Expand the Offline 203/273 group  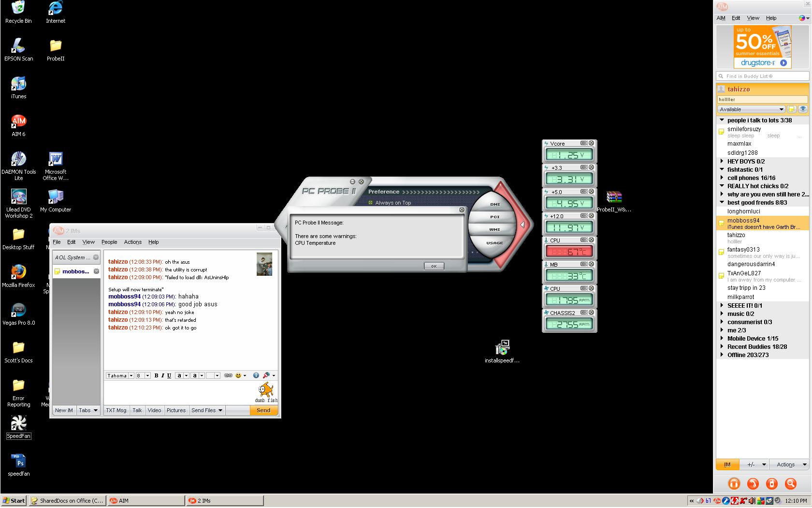point(722,355)
